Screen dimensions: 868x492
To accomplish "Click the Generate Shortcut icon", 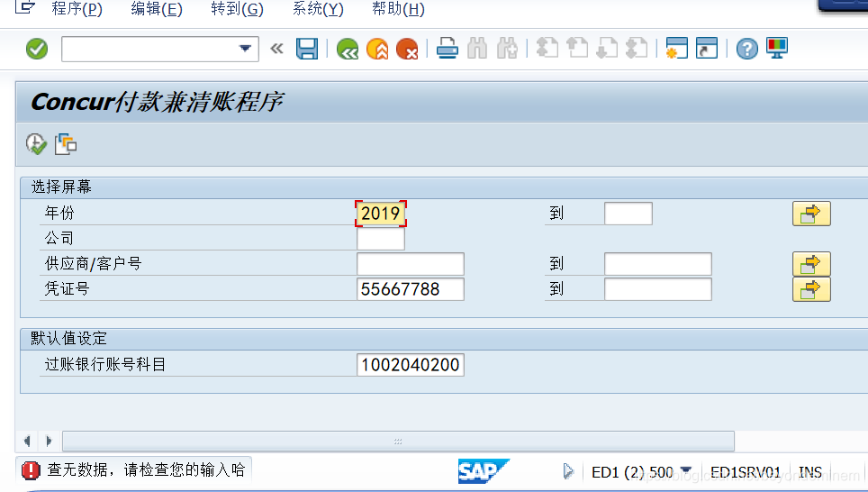I will [x=706, y=48].
